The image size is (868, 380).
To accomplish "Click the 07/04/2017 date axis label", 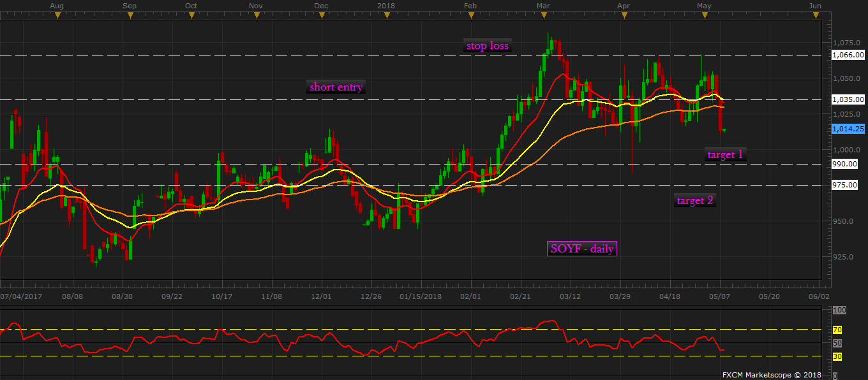I will click(x=22, y=296).
